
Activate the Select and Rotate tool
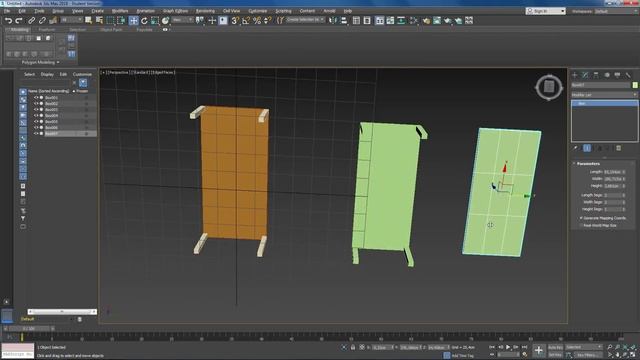pos(144,20)
